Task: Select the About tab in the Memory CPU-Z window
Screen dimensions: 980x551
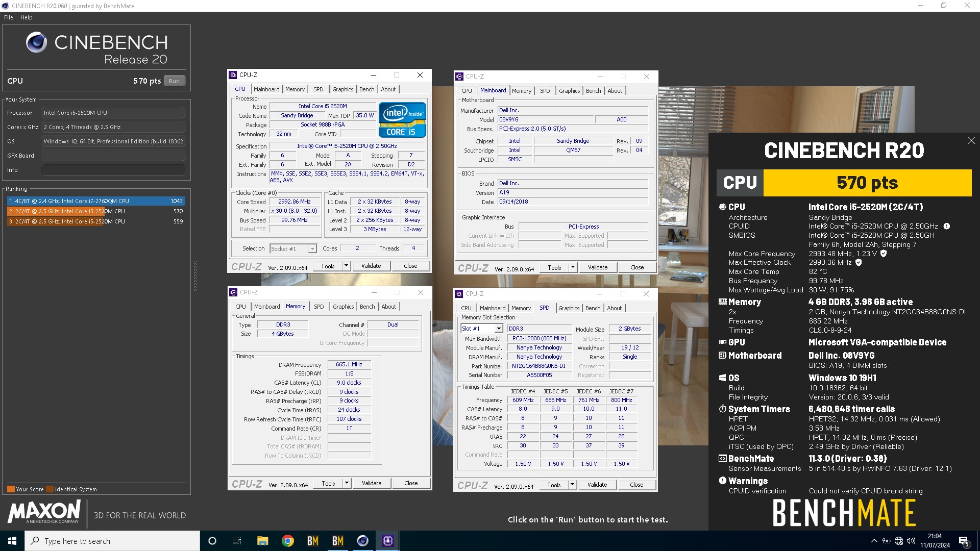Action: pos(388,307)
